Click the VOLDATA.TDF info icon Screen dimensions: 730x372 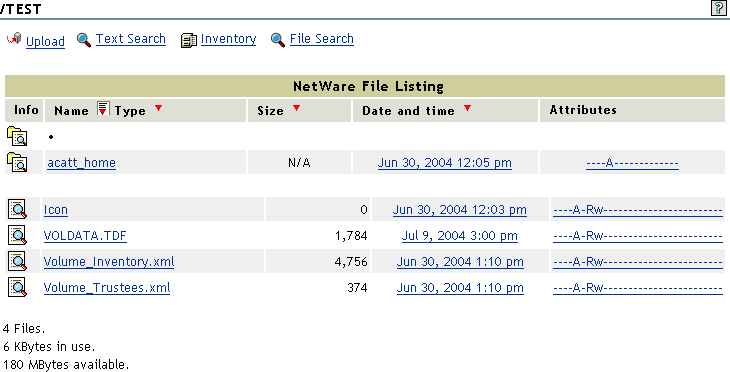tap(18, 235)
